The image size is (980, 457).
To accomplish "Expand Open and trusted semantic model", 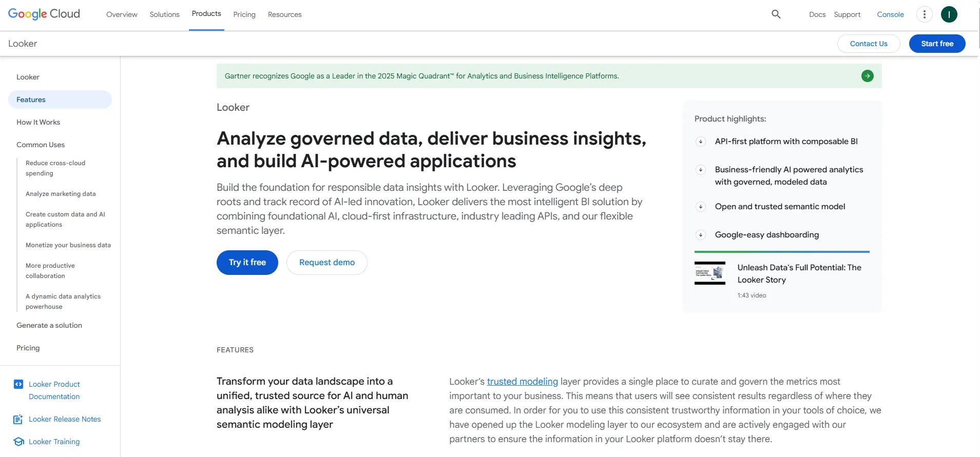I will (701, 207).
